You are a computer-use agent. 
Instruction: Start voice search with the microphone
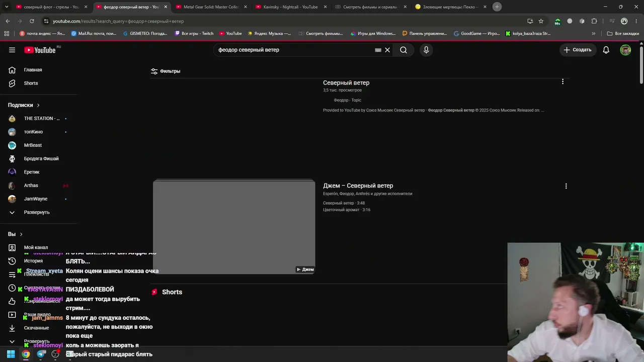pos(426,50)
